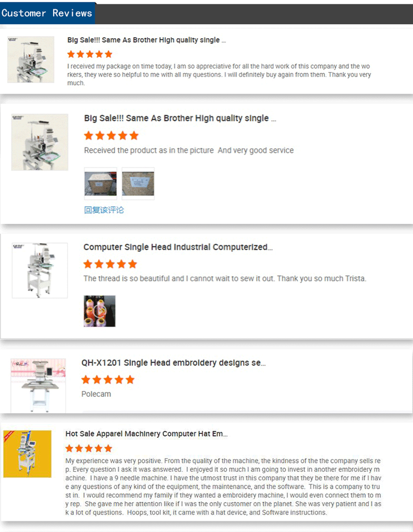Click stars above the Polecam review

click(108, 380)
